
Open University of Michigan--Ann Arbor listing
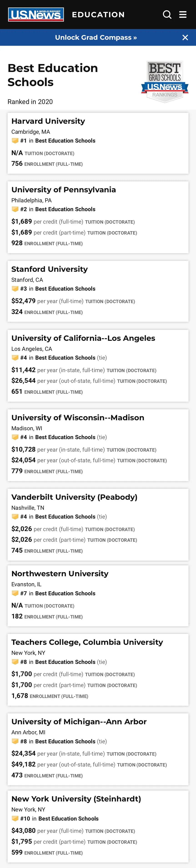pyautogui.click(x=79, y=722)
